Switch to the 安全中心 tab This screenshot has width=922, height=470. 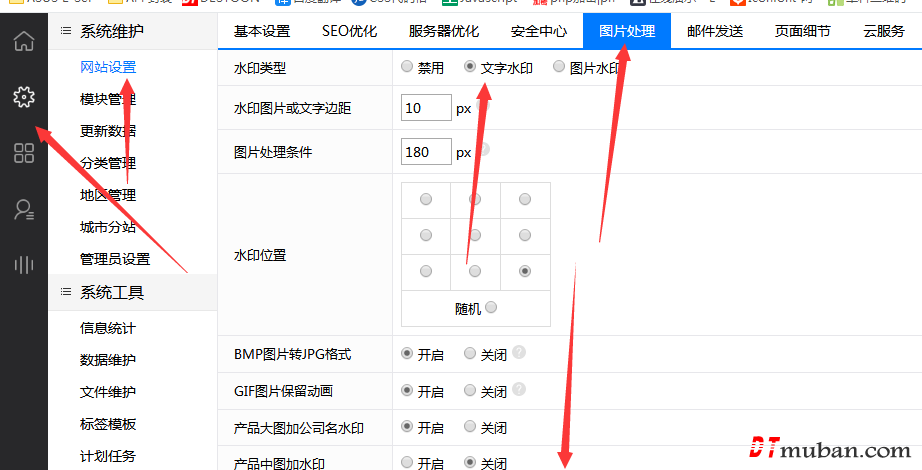pyautogui.click(x=539, y=31)
